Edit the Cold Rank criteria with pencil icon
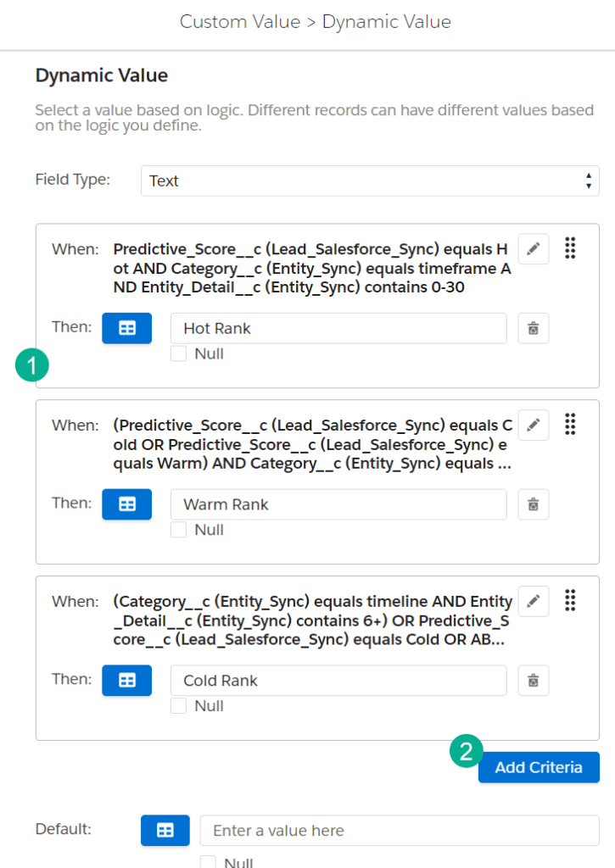 [x=533, y=601]
